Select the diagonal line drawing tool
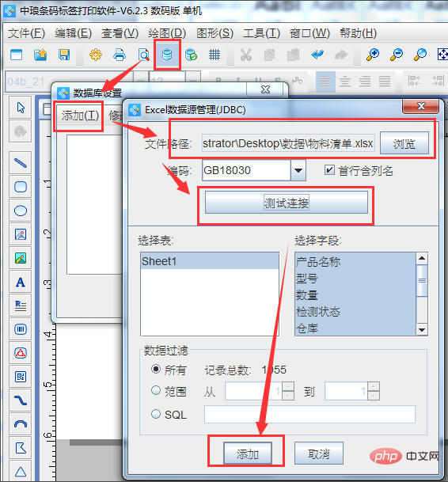The height and width of the screenshot is (482, 448). [x=21, y=162]
